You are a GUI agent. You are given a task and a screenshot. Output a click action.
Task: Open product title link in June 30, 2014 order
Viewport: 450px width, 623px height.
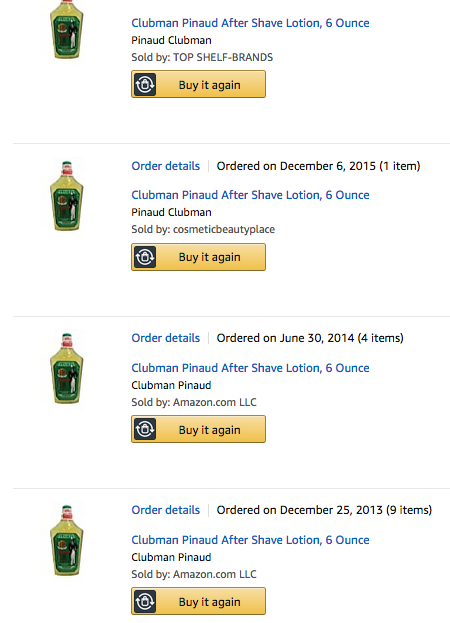pyautogui.click(x=250, y=368)
